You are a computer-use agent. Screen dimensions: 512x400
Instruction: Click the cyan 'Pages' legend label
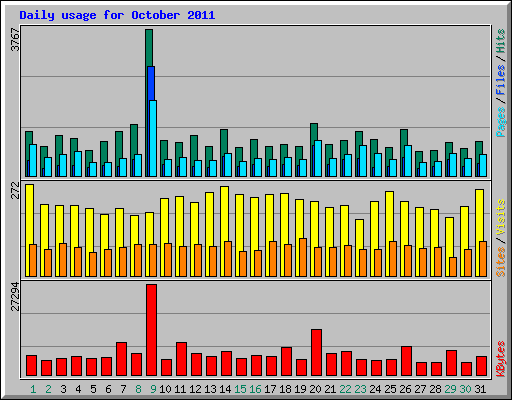click(501, 122)
